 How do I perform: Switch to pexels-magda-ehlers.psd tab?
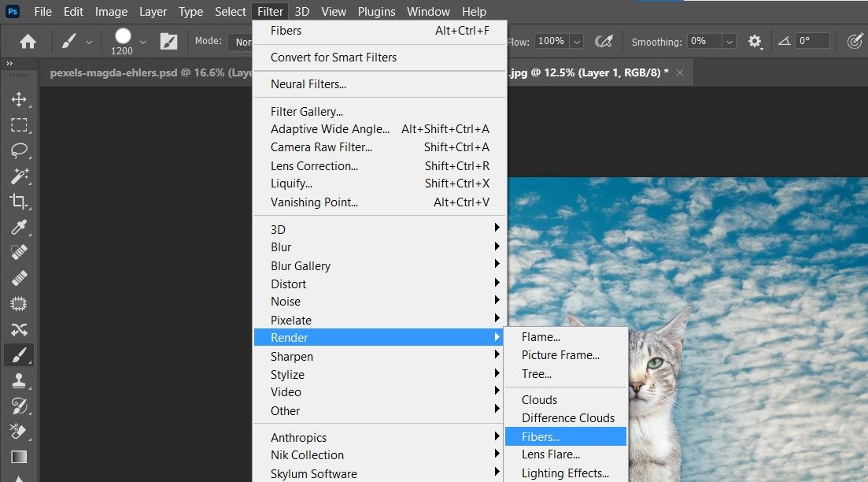[150, 72]
